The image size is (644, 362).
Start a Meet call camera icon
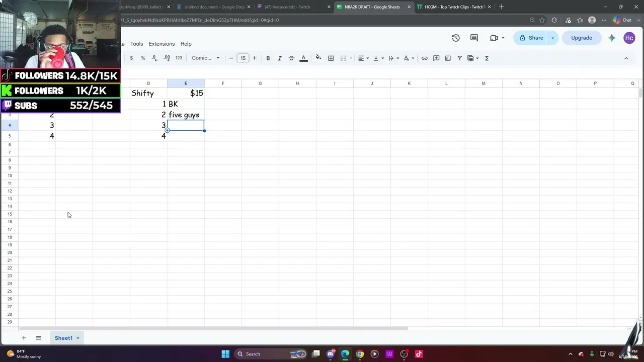[x=494, y=38]
